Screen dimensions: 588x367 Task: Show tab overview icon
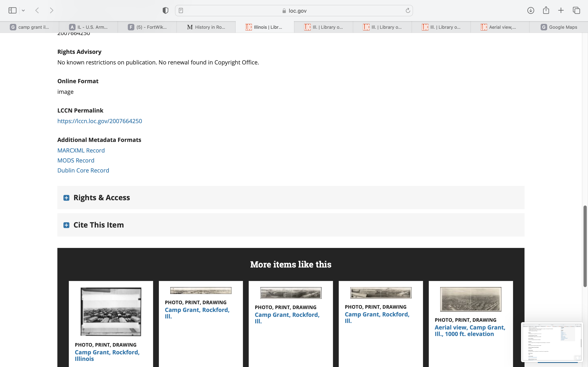[x=576, y=10]
